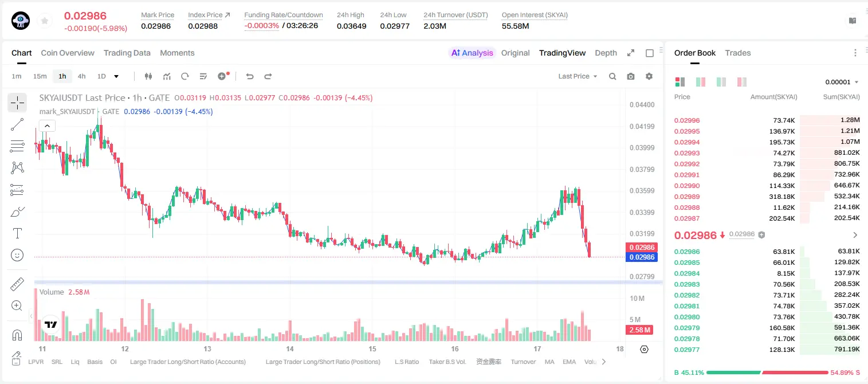Viewport: 868px width, 384px height.
Task: Show only sell orders view in order book
Action: click(x=742, y=82)
